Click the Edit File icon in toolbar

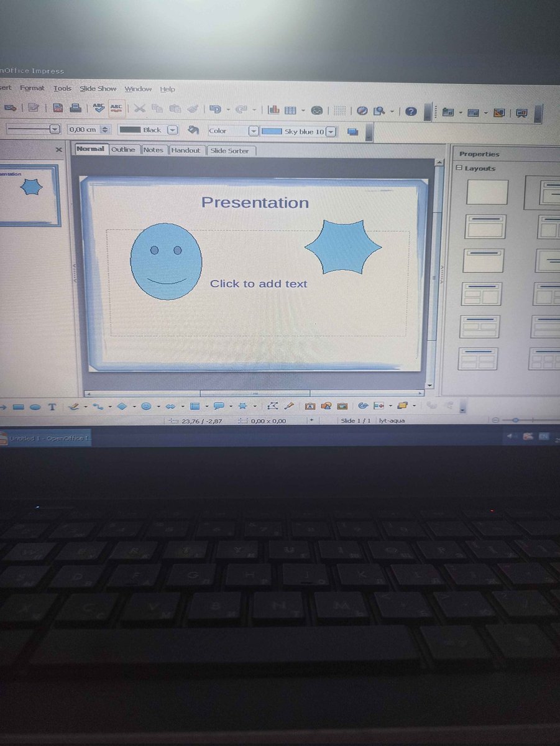(33, 108)
